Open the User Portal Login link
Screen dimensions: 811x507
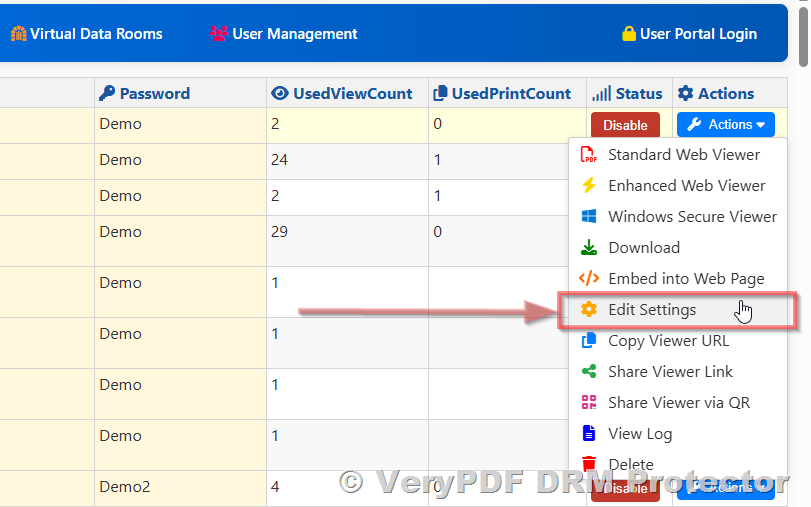click(x=689, y=34)
